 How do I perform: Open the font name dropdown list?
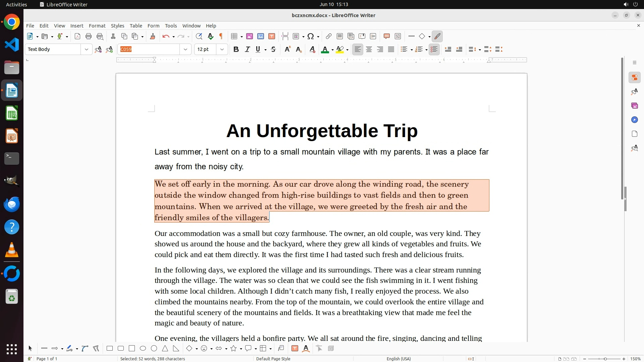[x=185, y=50]
